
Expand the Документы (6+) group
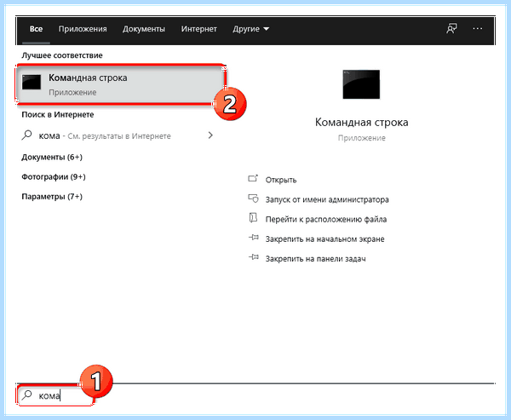pyautogui.click(x=52, y=157)
